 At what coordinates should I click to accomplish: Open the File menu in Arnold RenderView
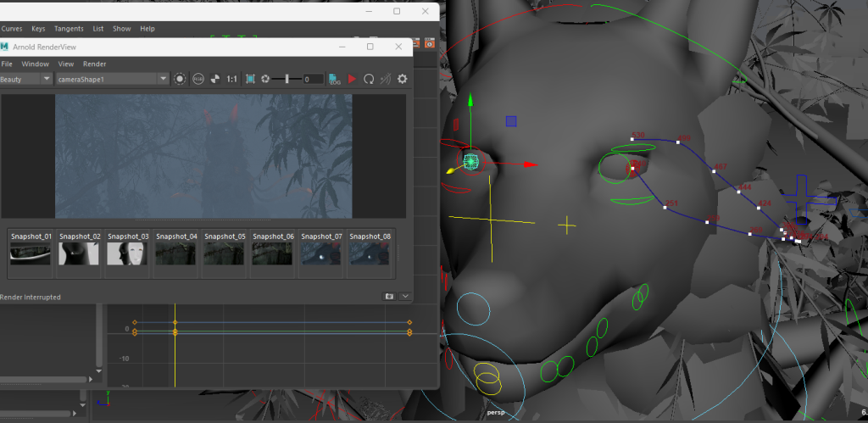[x=7, y=64]
